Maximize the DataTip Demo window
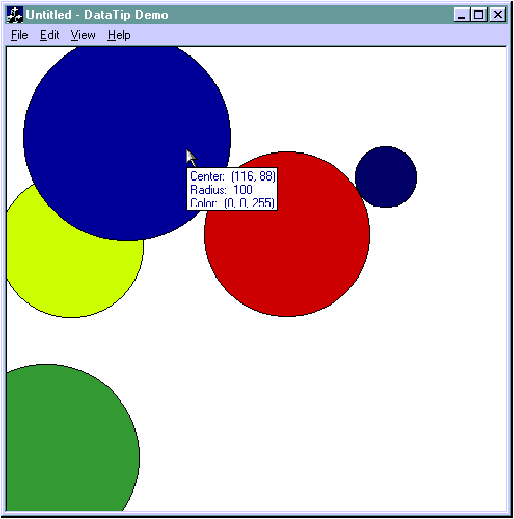Image resolution: width=514 pixels, height=519 pixels. pos(479,15)
